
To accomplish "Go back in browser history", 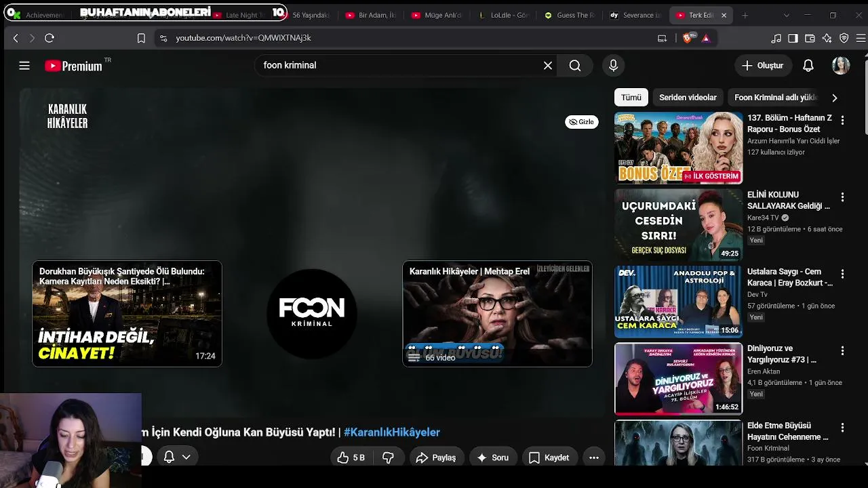I will (x=16, y=39).
